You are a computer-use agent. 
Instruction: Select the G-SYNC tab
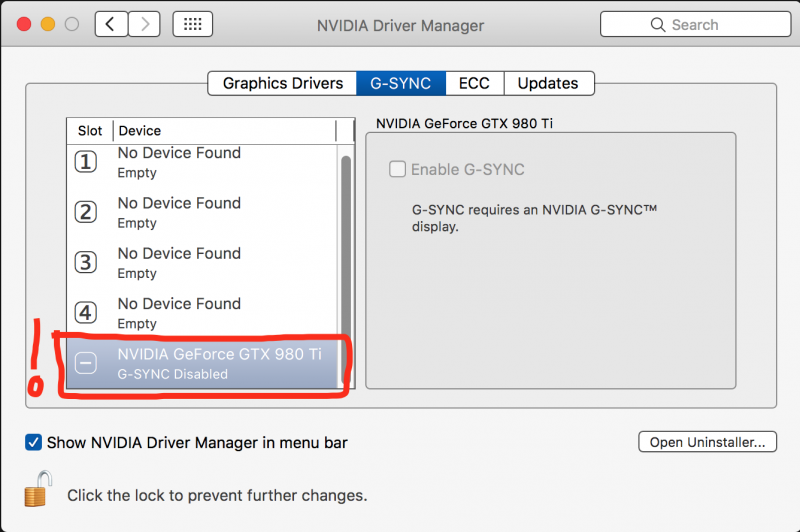(400, 83)
